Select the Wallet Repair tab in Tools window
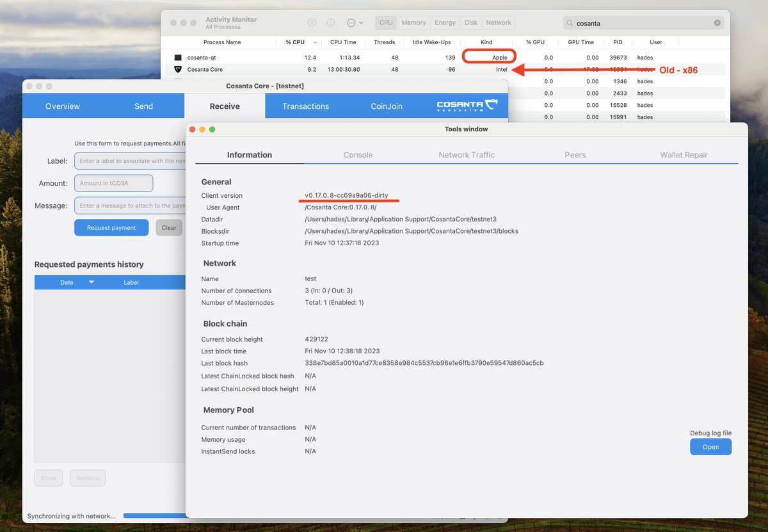Screen dimensions: 768x532 tap(684, 155)
